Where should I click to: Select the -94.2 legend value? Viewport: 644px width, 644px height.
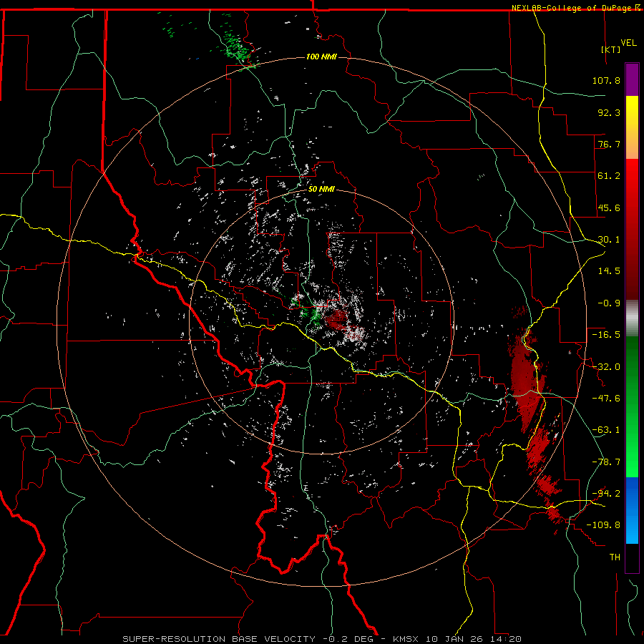(x=606, y=493)
